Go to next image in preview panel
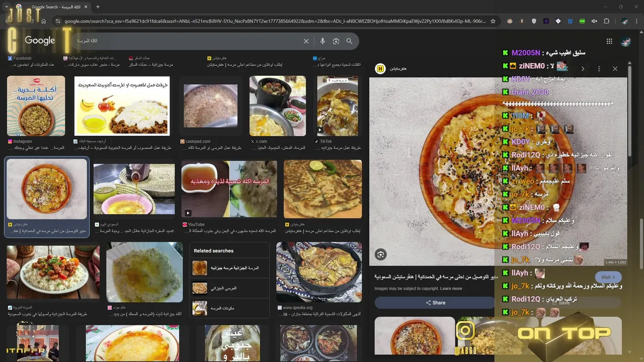 (x=583, y=68)
